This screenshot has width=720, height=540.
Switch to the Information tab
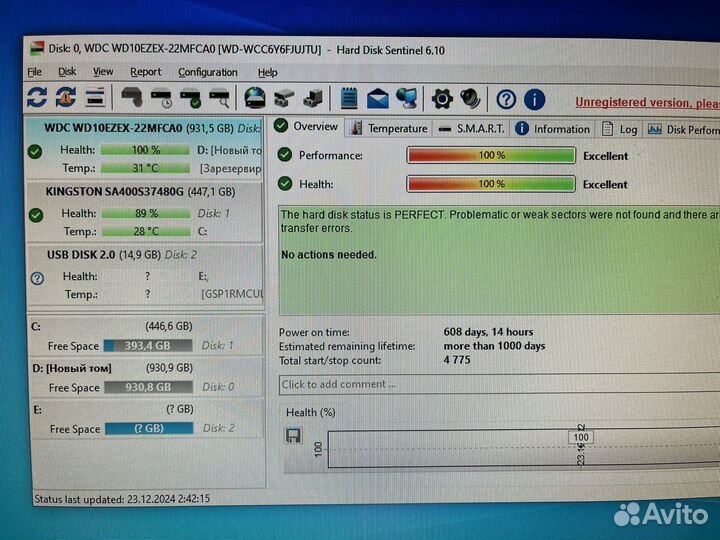552,129
